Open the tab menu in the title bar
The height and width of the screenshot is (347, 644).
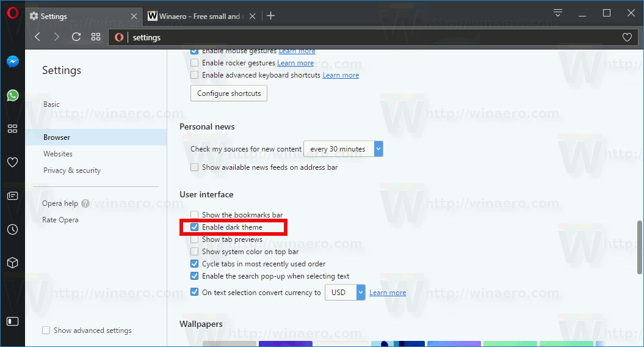(x=557, y=13)
